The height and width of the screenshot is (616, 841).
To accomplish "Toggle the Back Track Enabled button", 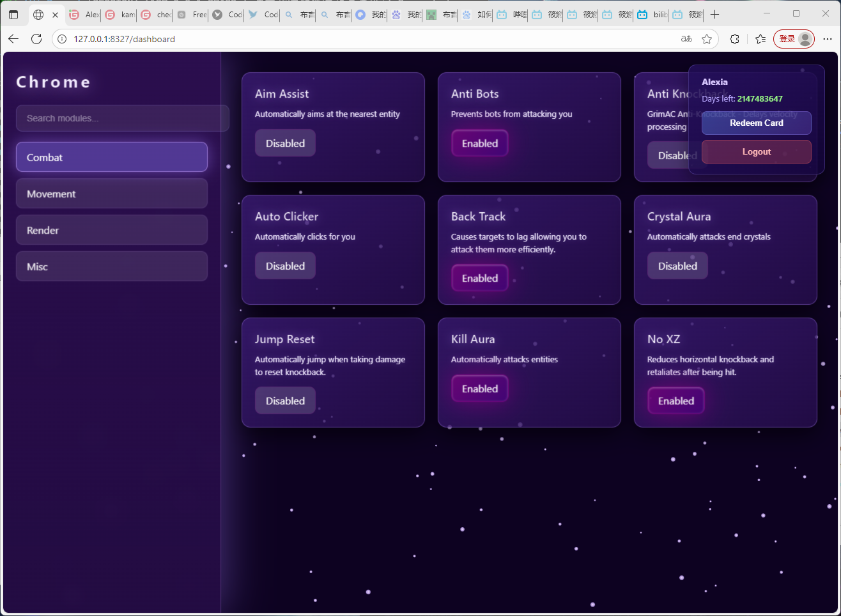I will coord(480,278).
